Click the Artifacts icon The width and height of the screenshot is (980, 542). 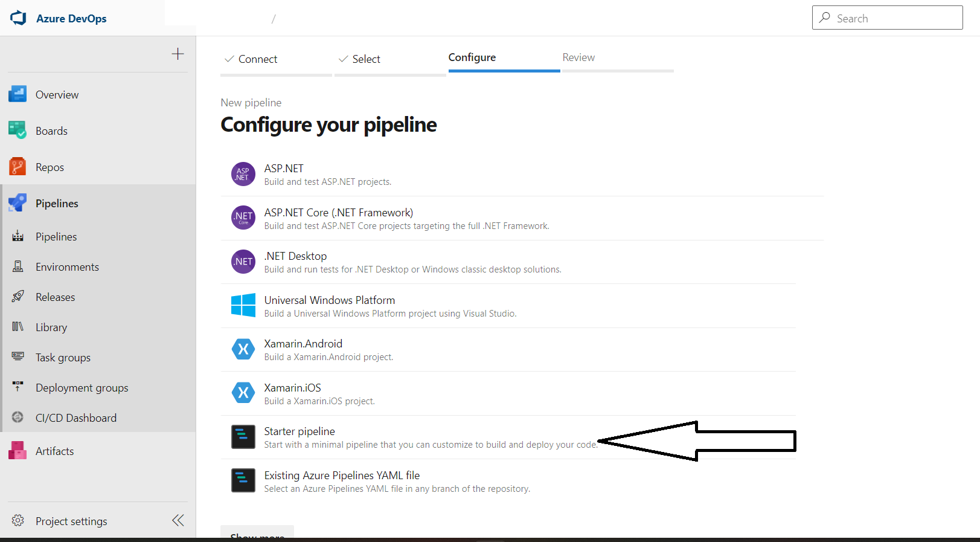pyautogui.click(x=18, y=451)
